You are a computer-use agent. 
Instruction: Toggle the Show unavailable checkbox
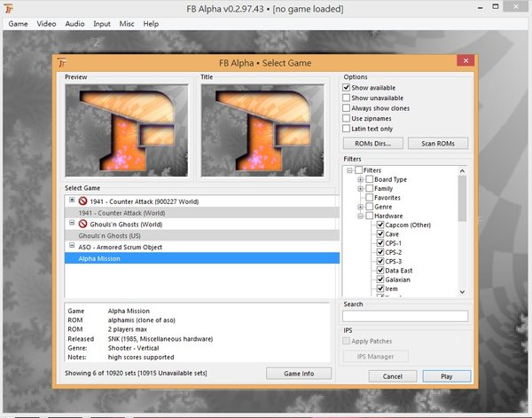coord(346,98)
